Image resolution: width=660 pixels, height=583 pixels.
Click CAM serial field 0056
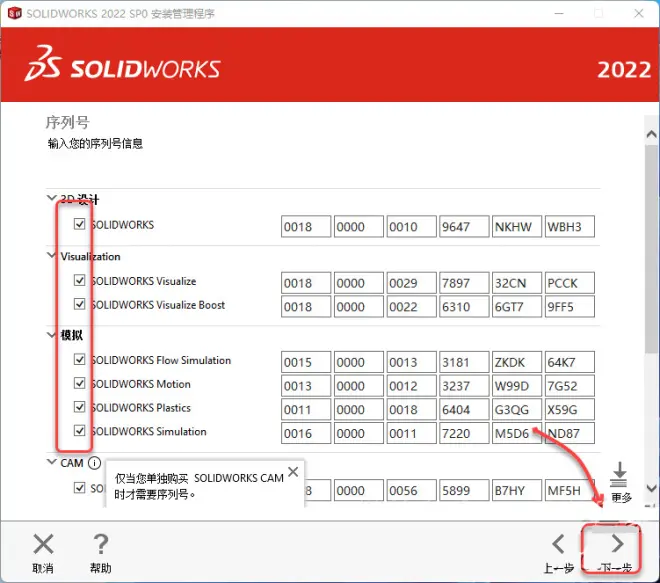click(x=411, y=490)
